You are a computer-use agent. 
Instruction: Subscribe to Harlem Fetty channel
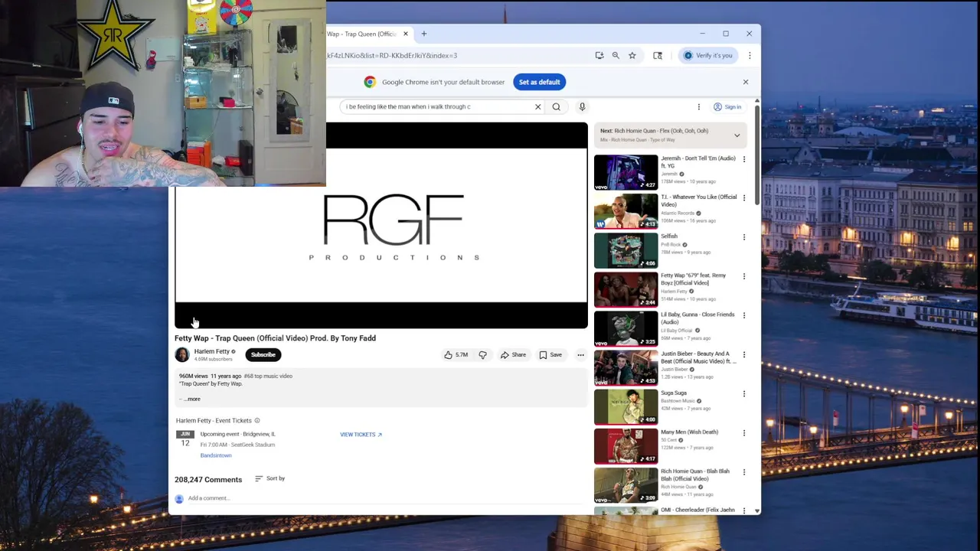(x=263, y=354)
